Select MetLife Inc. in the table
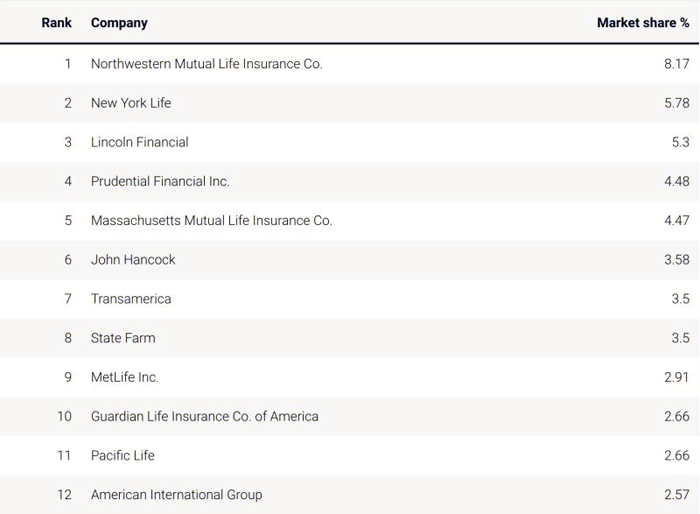The image size is (700, 514). [x=125, y=377]
